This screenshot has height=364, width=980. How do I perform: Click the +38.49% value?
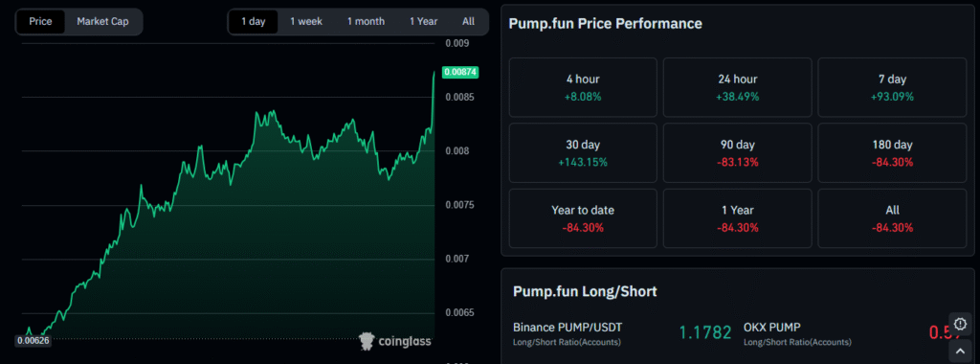(738, 97)
